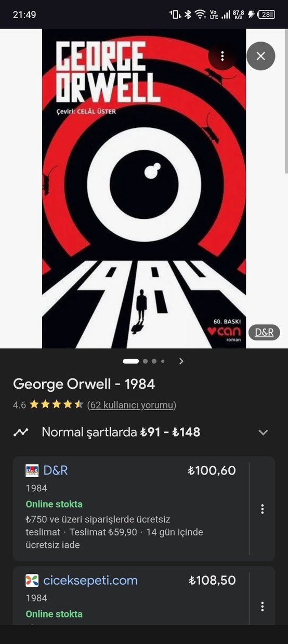Select the second carousel page dot
288x644 pixels.
(145, 361)
